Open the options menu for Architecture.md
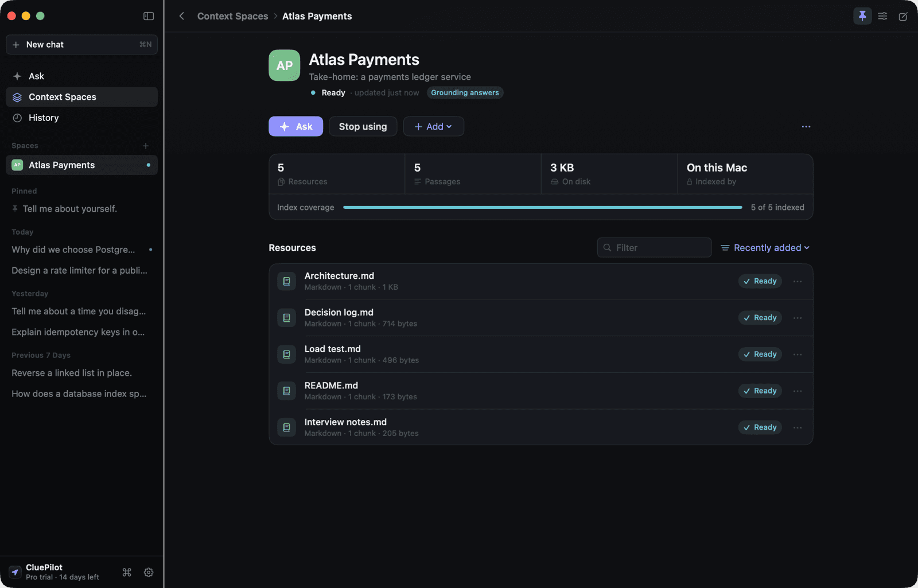This screenshot has width=918, height=588. click(x=798, y=282)
